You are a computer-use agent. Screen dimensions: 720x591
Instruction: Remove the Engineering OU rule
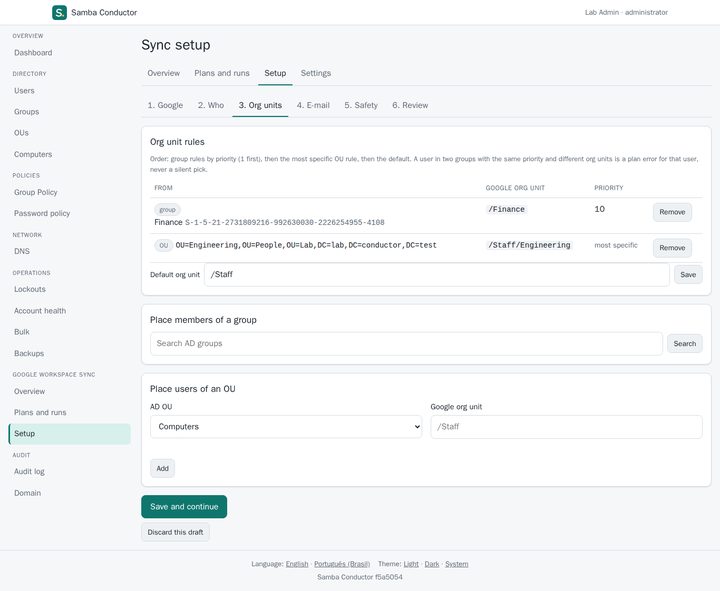(672, 248)
